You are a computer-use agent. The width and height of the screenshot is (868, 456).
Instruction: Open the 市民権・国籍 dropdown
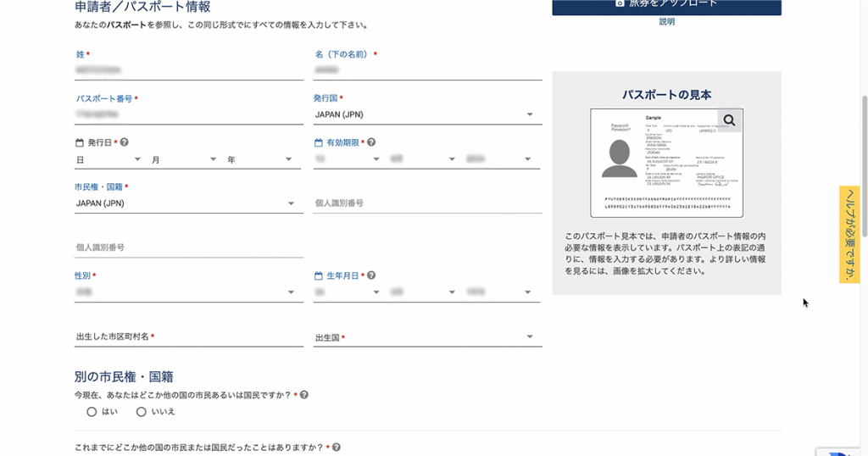[x=188, y=203]
